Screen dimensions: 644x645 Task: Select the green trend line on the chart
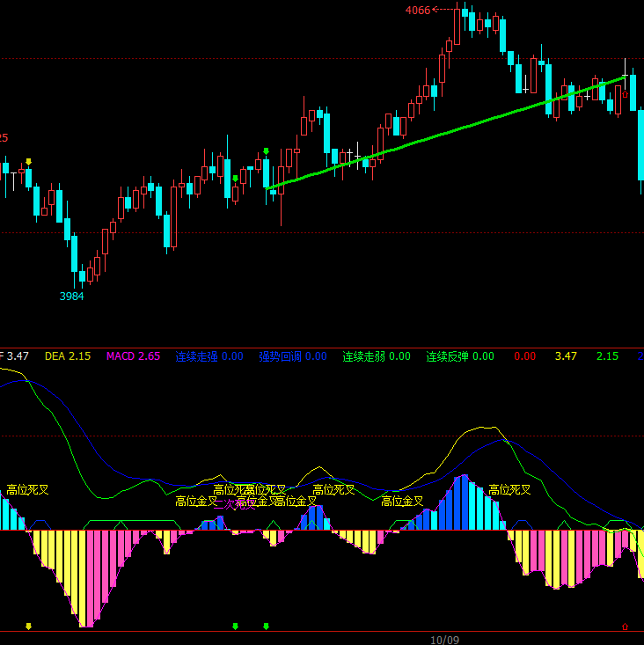[440, 130]
